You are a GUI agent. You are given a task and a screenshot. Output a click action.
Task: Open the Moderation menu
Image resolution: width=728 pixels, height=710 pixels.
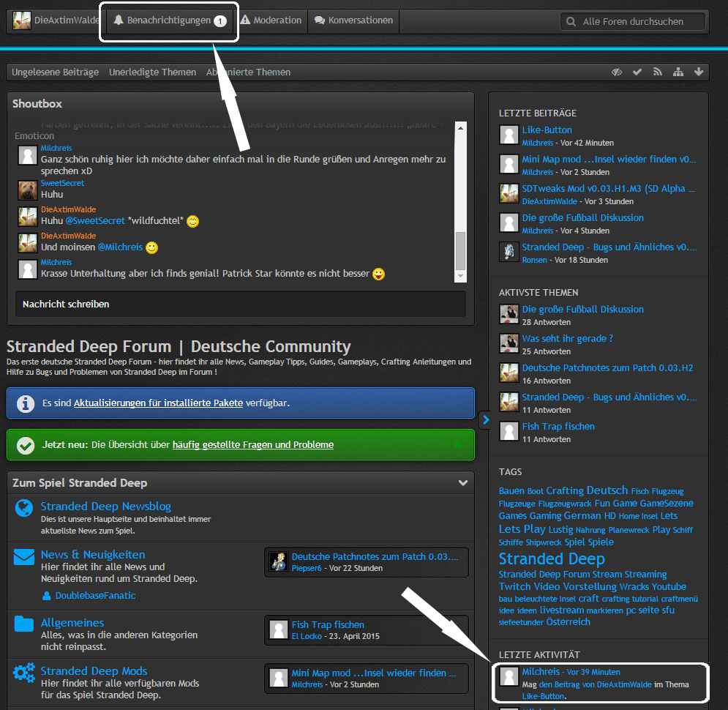click(x=270, y=20)
